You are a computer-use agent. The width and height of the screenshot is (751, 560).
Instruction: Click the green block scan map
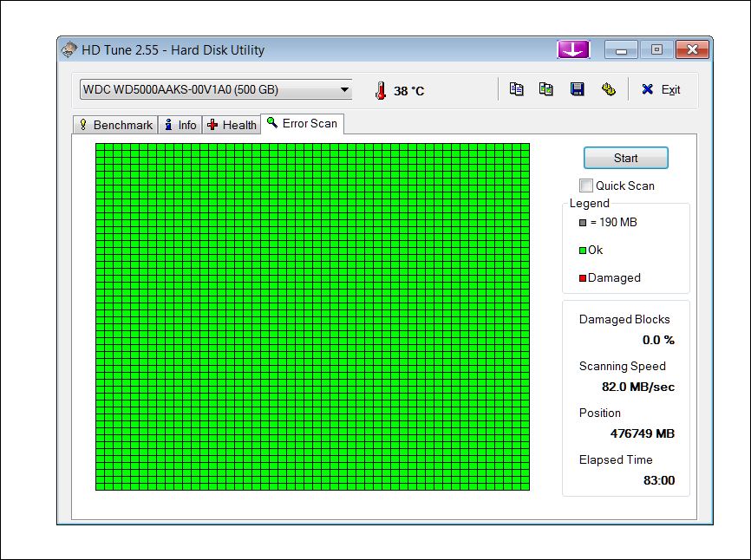pyautogui.click(x=312, y=316)
